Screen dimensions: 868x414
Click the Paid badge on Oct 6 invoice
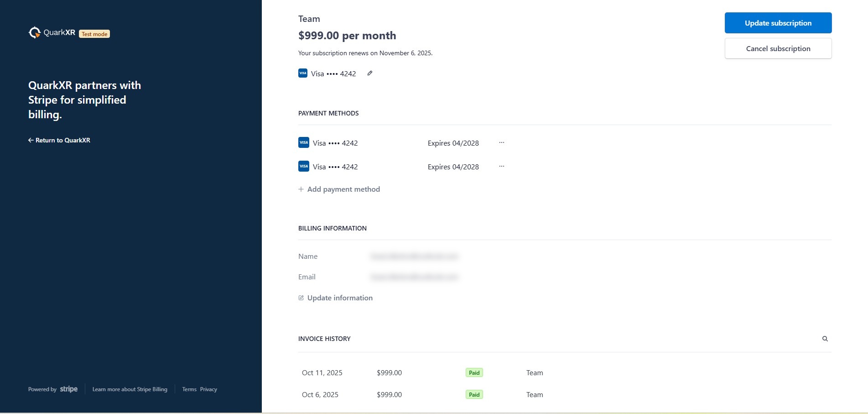pos(474,394)
